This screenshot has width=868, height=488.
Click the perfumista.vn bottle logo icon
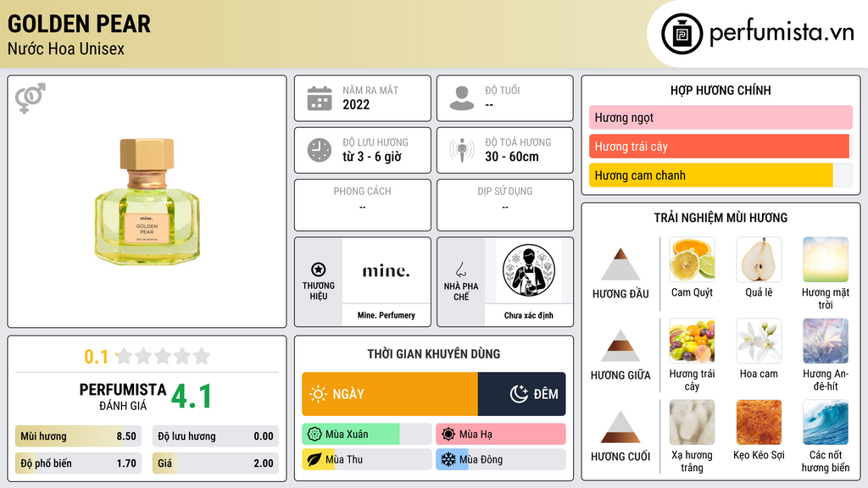pos(682,34)
